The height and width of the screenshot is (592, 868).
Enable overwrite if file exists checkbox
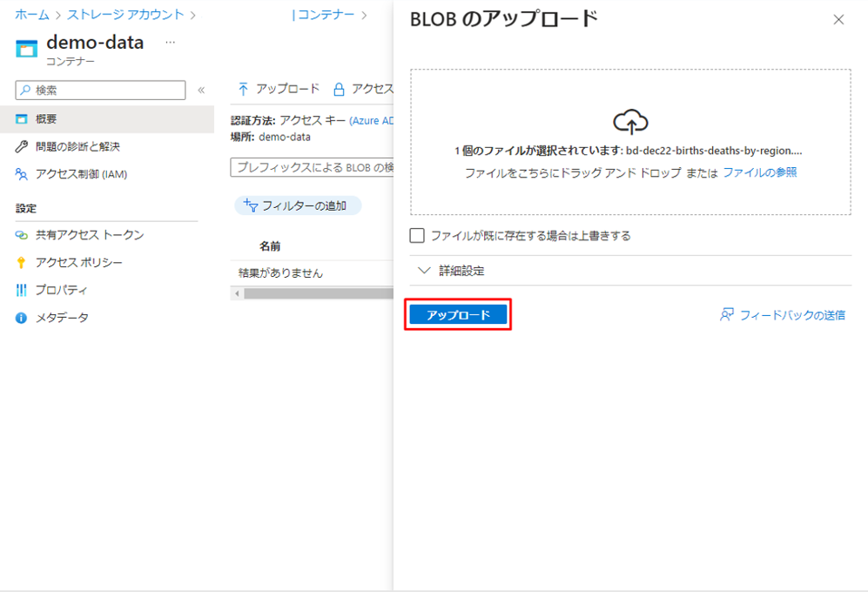[x=417, y=235]
